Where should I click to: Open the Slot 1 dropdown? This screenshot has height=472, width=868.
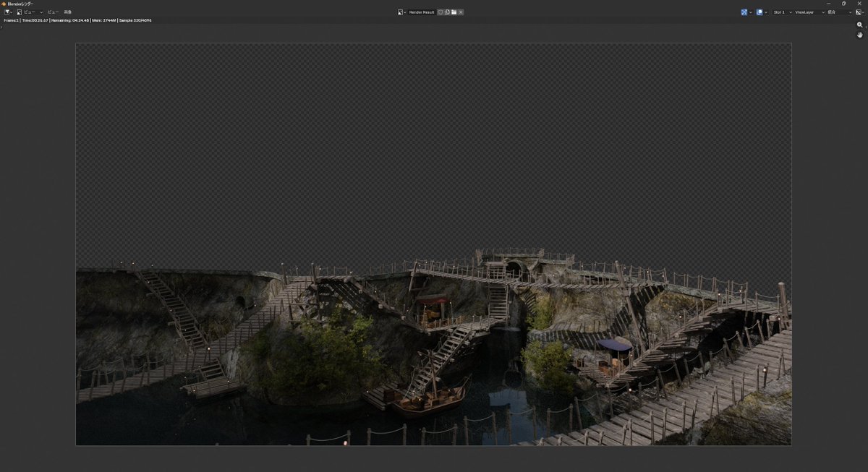[x=782, y=12]
